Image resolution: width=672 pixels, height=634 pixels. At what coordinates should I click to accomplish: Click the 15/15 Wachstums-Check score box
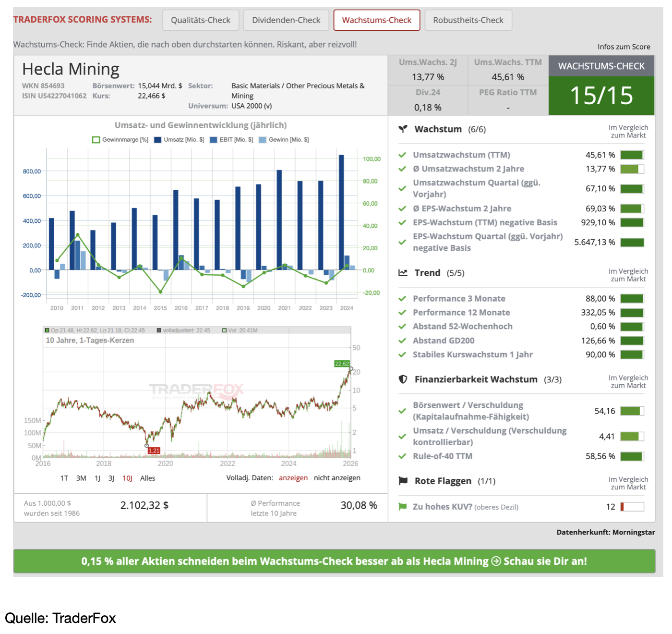[x=601, y=96]
